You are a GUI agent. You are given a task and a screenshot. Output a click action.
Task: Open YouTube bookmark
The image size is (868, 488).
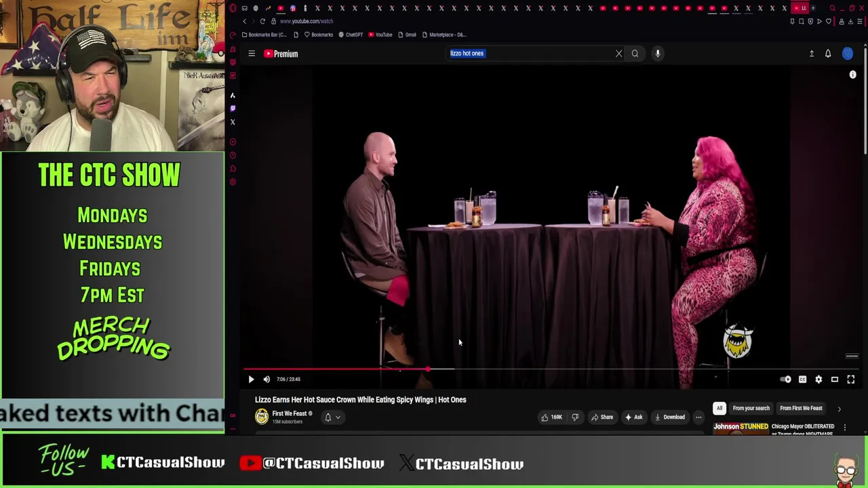pyautogui.click(x=380, y=35)
